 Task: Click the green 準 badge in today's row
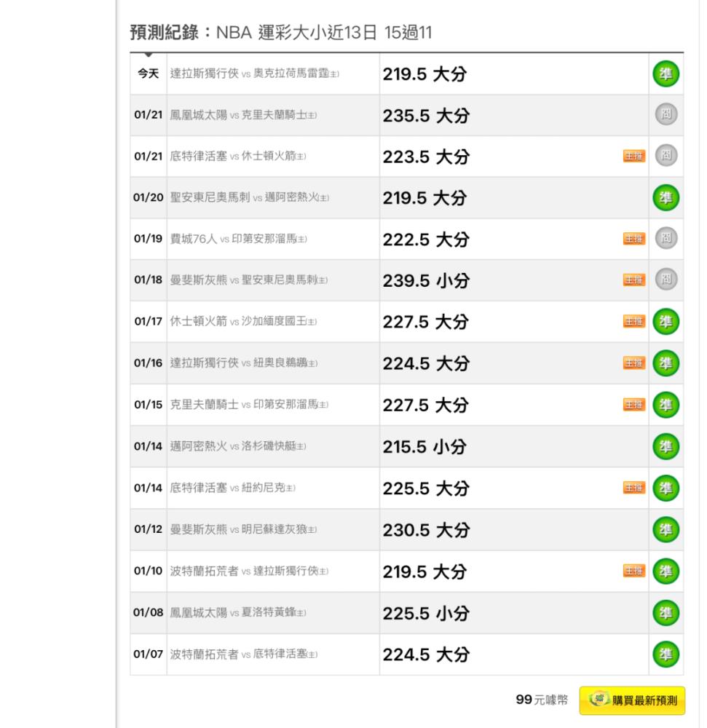point(665,74)
